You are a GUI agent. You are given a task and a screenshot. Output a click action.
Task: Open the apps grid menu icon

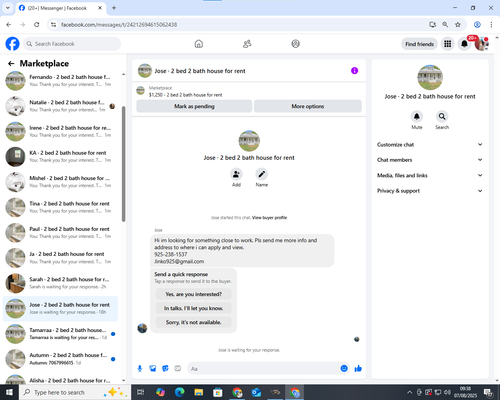[448, 44]
